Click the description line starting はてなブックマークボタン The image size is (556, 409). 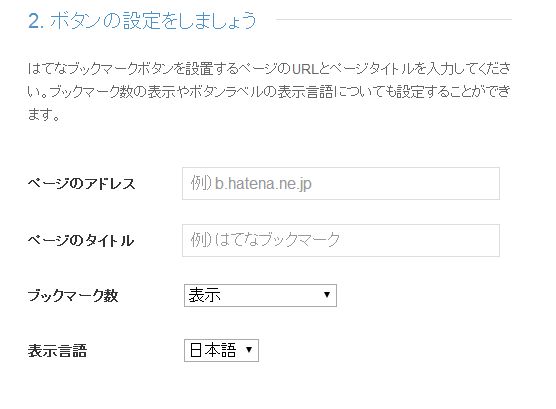[x=269, y=68]
